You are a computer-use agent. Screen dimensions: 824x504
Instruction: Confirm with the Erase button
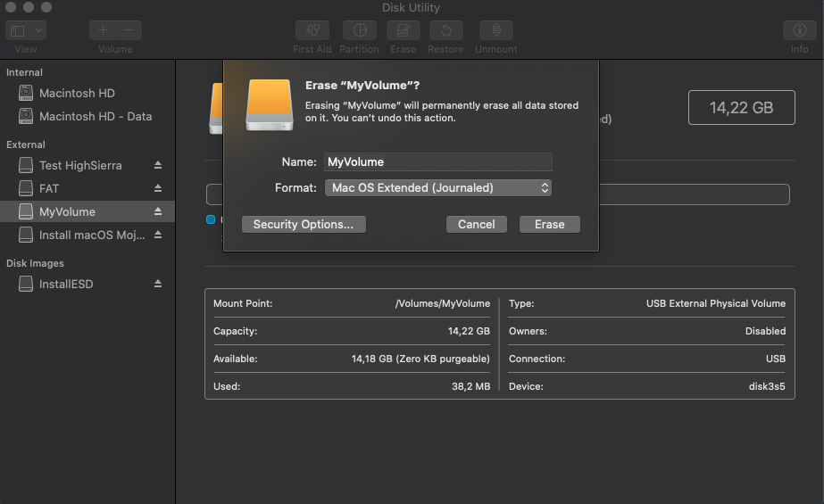(550, 224)
